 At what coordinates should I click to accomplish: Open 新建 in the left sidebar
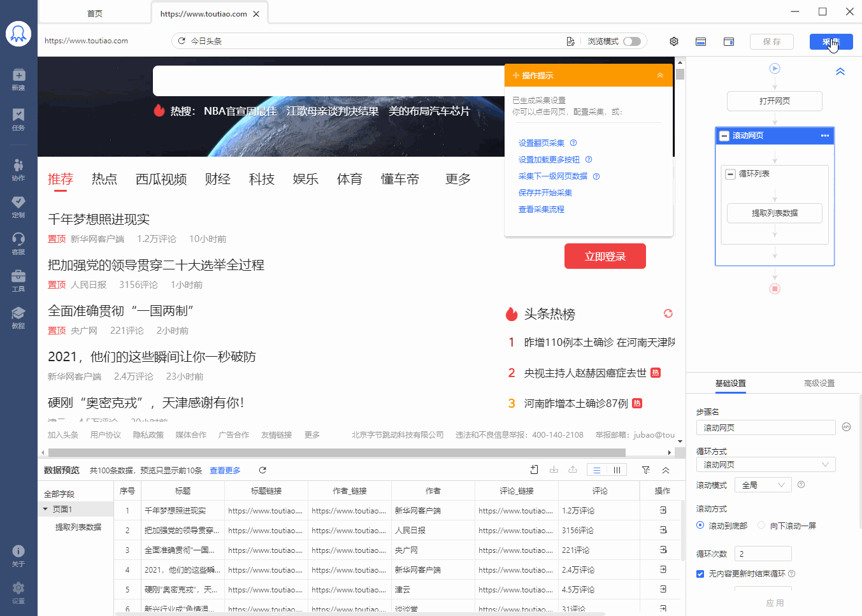coord(18,79)
